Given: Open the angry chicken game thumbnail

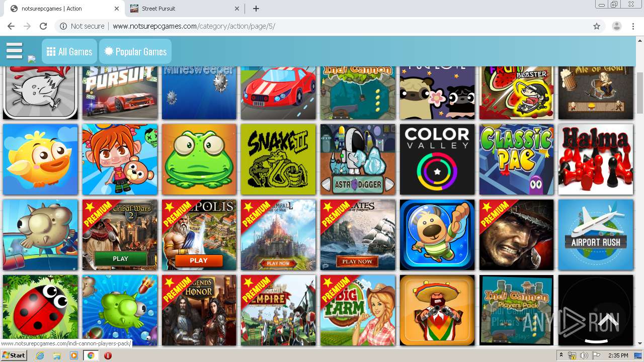Looking at the screenshot, I should (x=40, y=92).
